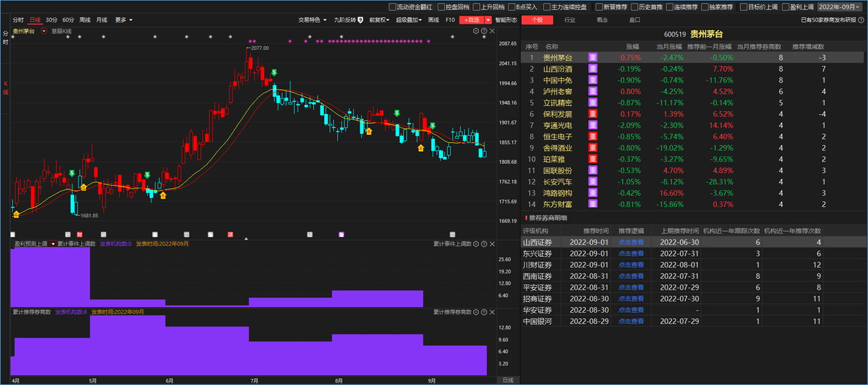Open the 2022年-09月 date dropdown

840,7
